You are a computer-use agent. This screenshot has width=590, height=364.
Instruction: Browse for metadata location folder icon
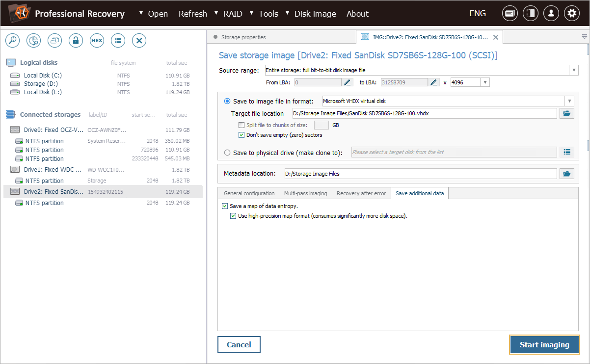(x=566, y=174)
